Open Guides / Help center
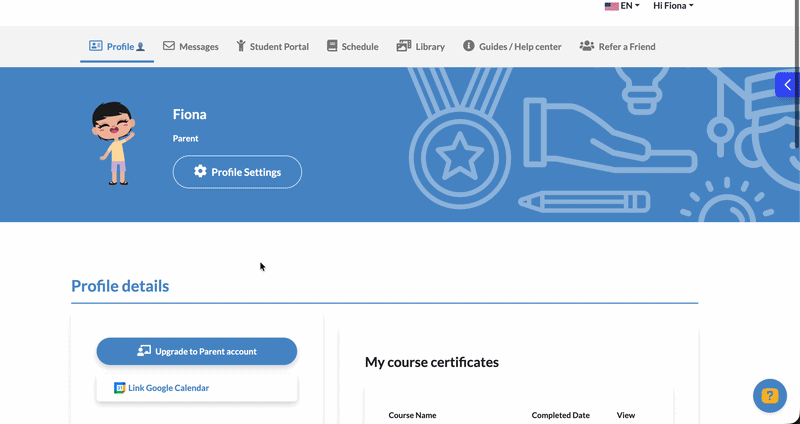This screenshot has width=800, height=424. 512,46
